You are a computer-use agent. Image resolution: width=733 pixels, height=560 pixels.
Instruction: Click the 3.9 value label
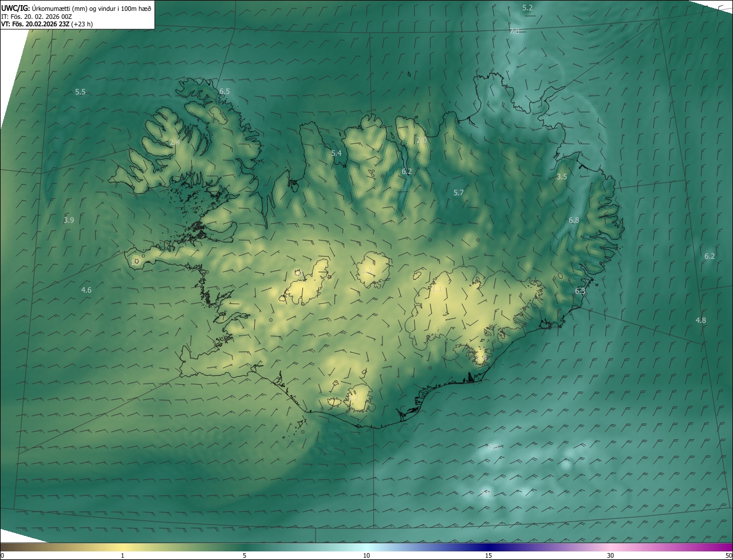69,220
